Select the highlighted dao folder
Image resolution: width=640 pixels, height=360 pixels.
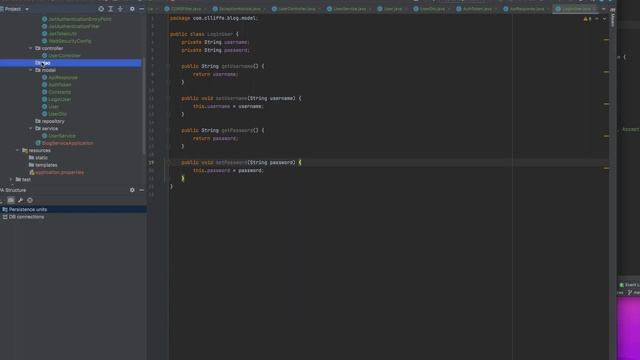(x=71, y=63)
